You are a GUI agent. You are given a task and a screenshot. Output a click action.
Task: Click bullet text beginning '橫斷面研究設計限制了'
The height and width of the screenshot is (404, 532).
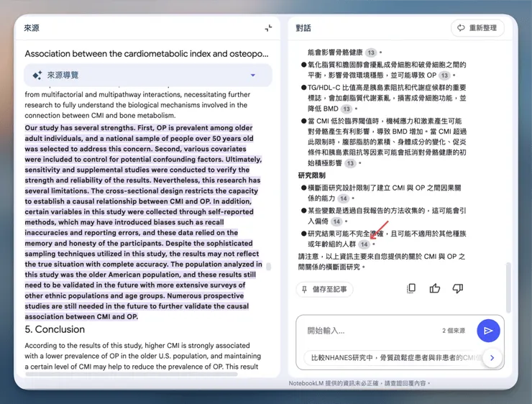[x=384, y=193]
